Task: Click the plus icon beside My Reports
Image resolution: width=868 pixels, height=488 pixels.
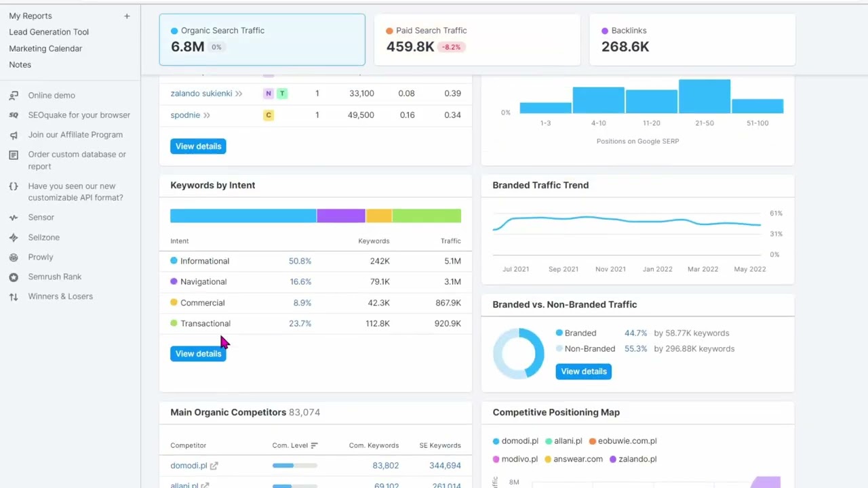Action: pyautogui.click(x=127, y=16)
